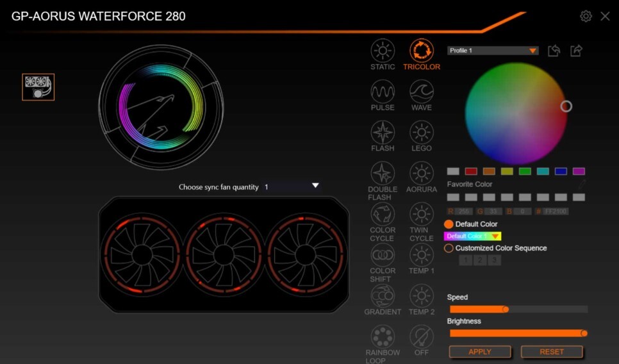The width and height of the screenshot is (619, 364).
Task: Expand the sync fan quantity dropdown
Action: 292,186
